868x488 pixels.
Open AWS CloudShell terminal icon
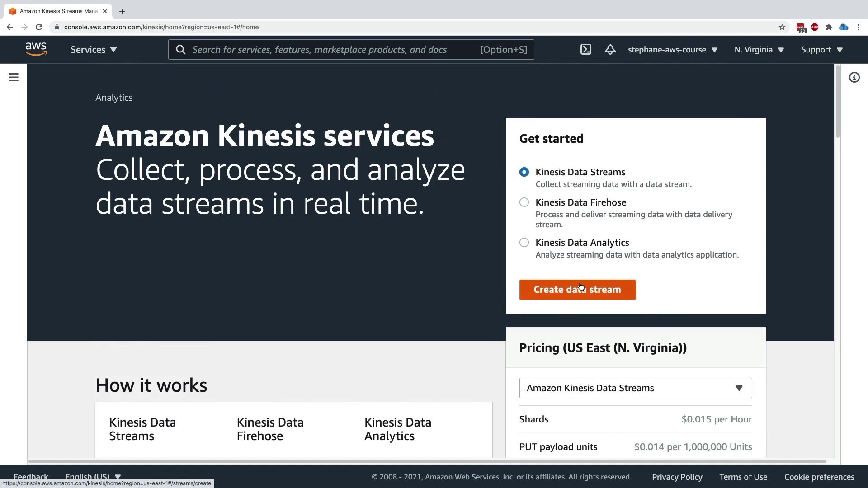coord(585,50)
